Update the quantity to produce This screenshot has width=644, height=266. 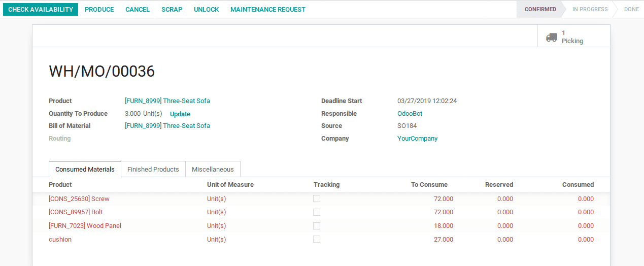click(180, 114)
